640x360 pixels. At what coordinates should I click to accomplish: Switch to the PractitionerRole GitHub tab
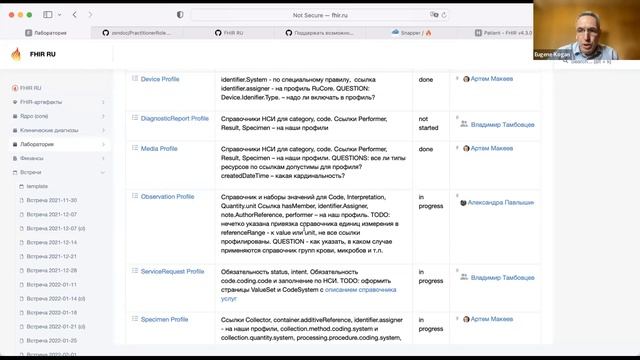[137, 33]
